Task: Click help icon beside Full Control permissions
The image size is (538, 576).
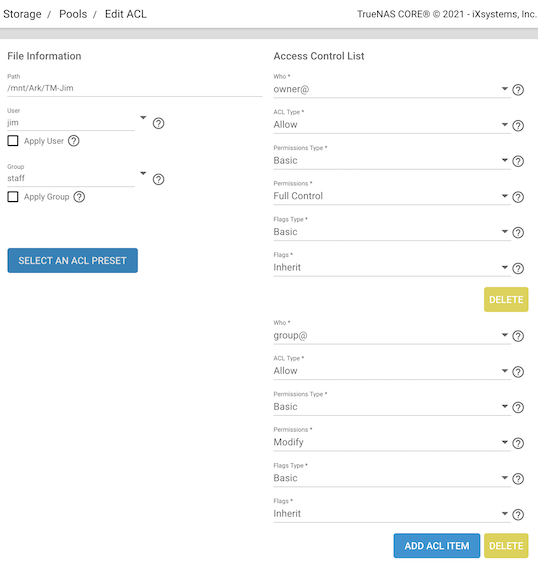Action: click(x=518, y=197)
